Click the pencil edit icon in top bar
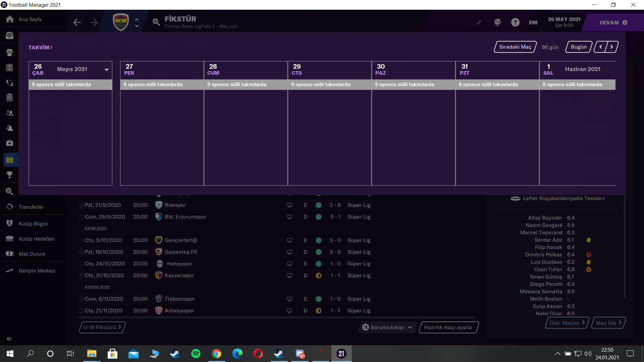 479,22
